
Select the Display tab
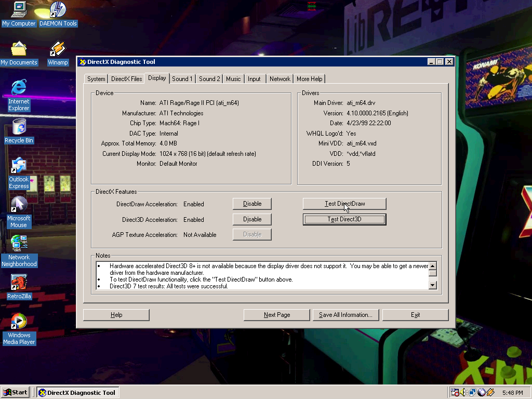point(157,78)
